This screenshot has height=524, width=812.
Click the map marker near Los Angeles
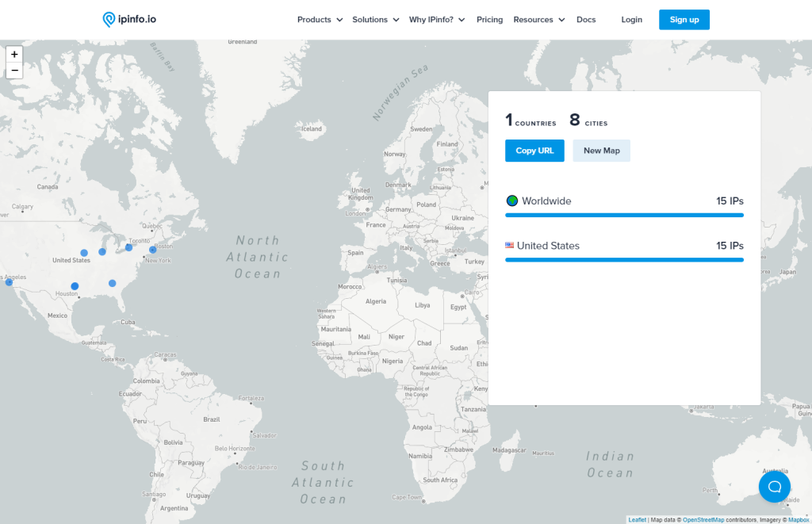click(9, 282)
